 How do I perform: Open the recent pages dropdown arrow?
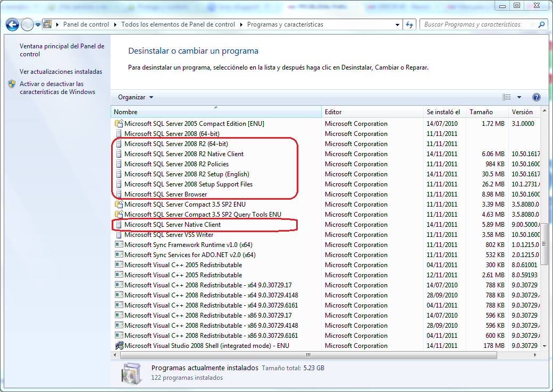(38, 24)
